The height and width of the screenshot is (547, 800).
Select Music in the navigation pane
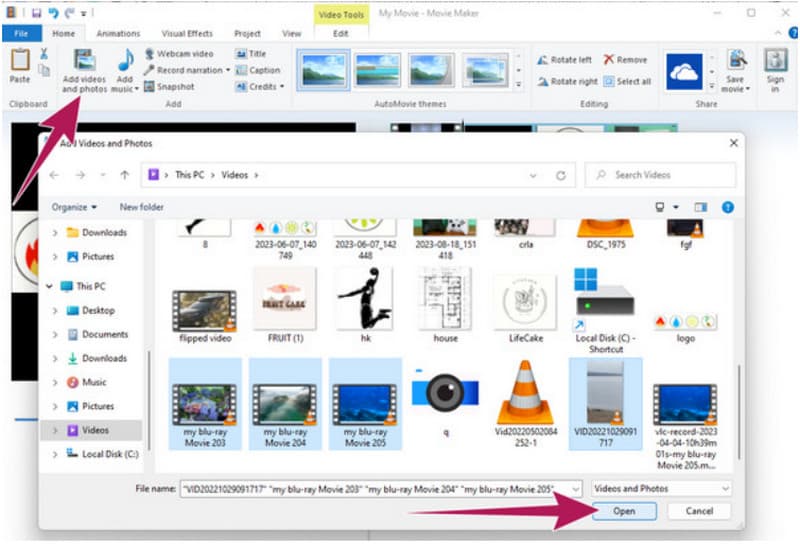click(94, 382)
